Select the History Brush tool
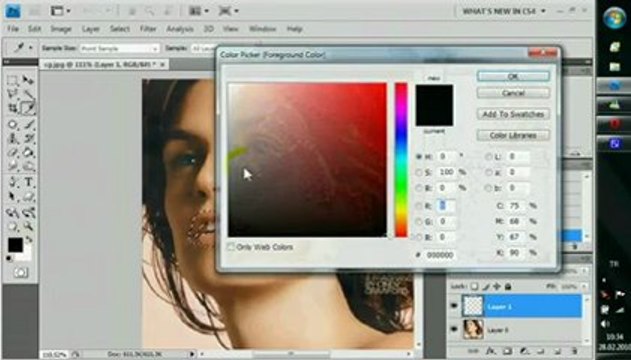This screenshot has height=360, width=631. (x=28, y=138)
